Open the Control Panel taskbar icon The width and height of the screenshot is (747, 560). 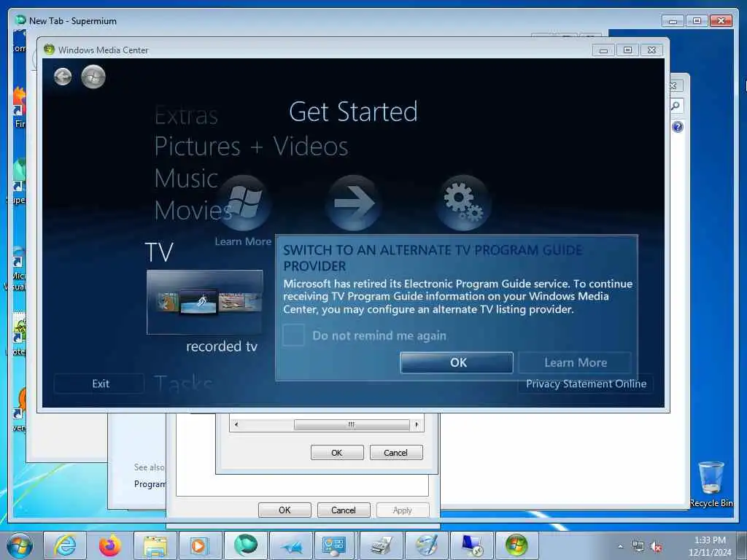click(x=336, y=545)
